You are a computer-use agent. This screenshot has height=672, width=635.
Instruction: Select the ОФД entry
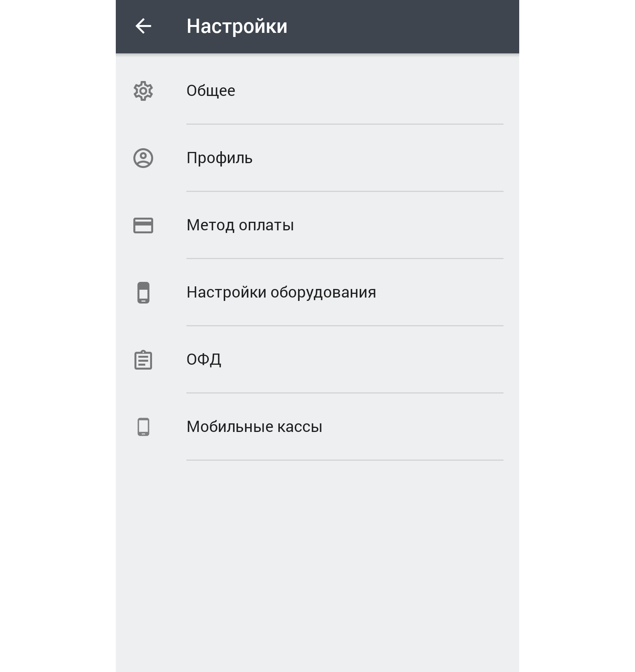(x=317, y=360)
